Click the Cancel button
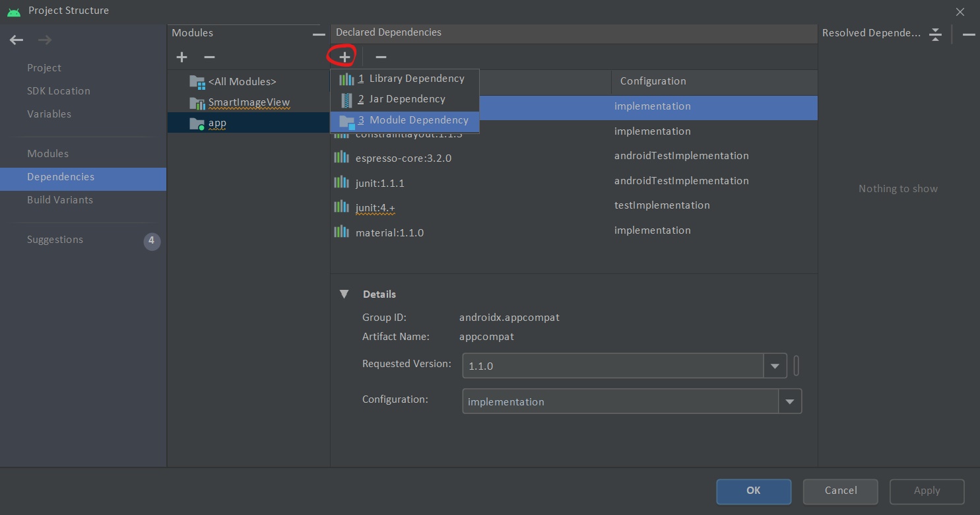The width and height of the screenshot is (980, 515). (x=840, y=491)
